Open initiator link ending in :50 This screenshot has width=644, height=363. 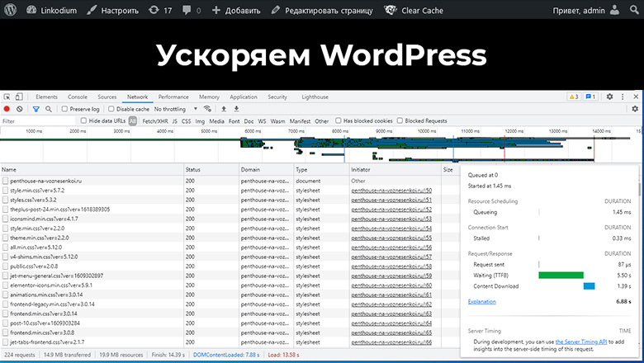tap(391, 191)
